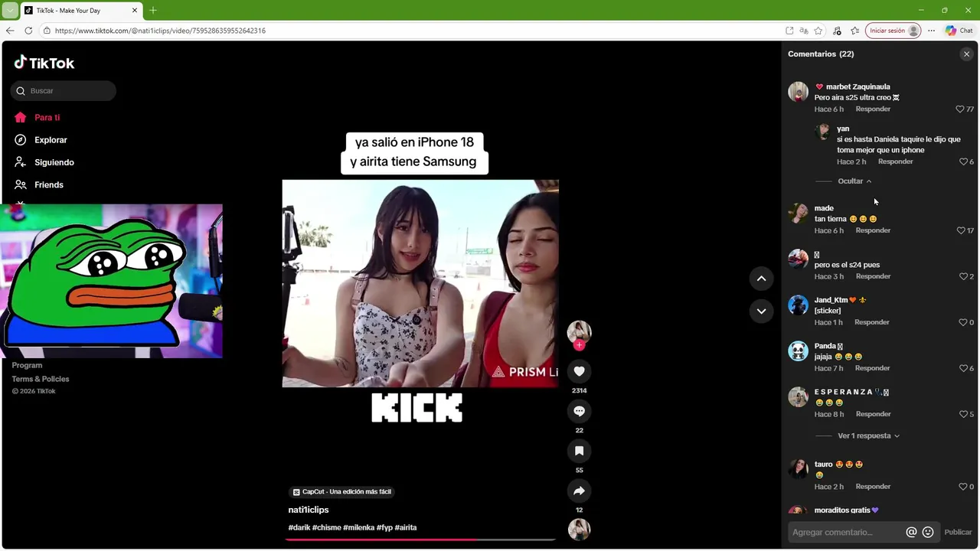Image resolution: width=980 pixels, height=551 pixels.
Task: Reload the page with refresh icon
Action: (28, 31)
